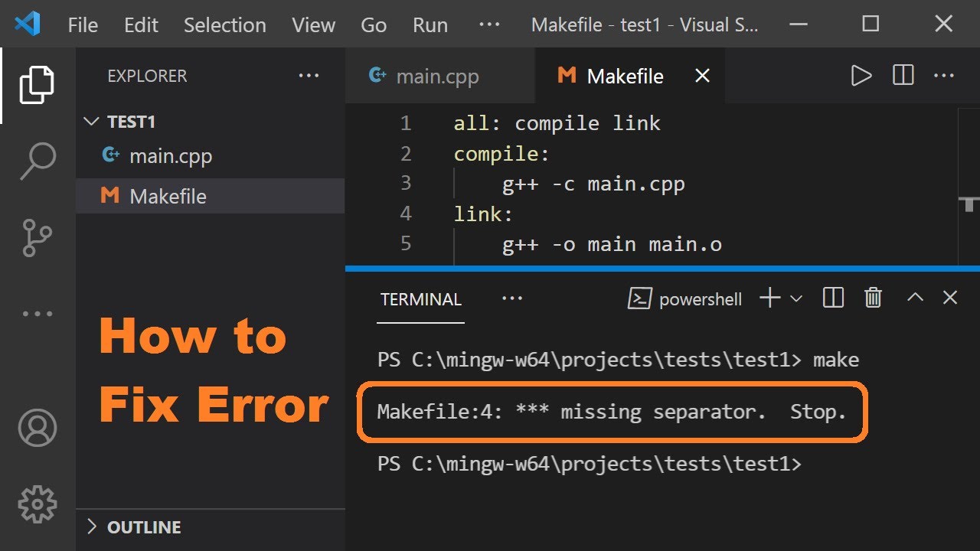The height and width of the screenshot is (551, 980).
Task: Click the 'compile:' target line
Action: tap(501, 154)
